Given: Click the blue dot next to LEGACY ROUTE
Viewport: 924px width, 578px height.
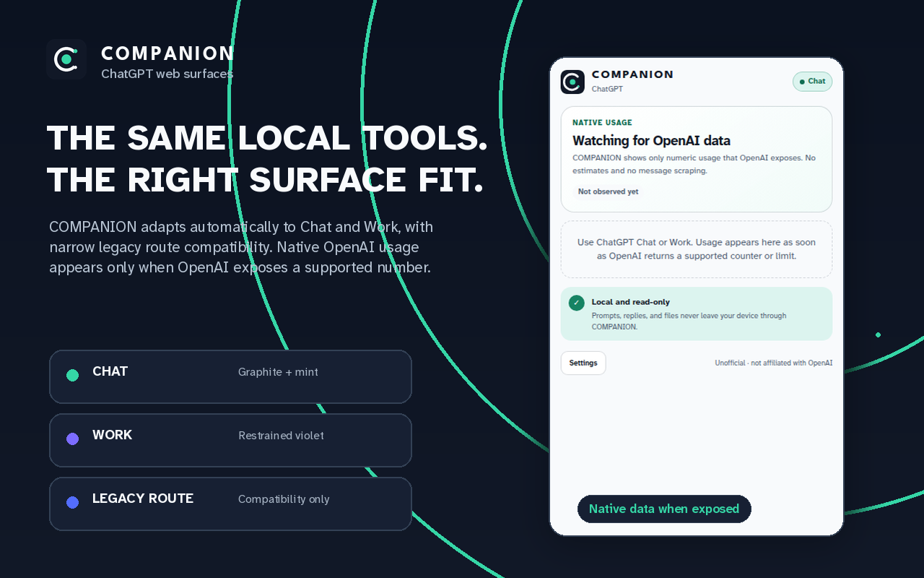Looking at the screenshot, I should tap(72, 502).
